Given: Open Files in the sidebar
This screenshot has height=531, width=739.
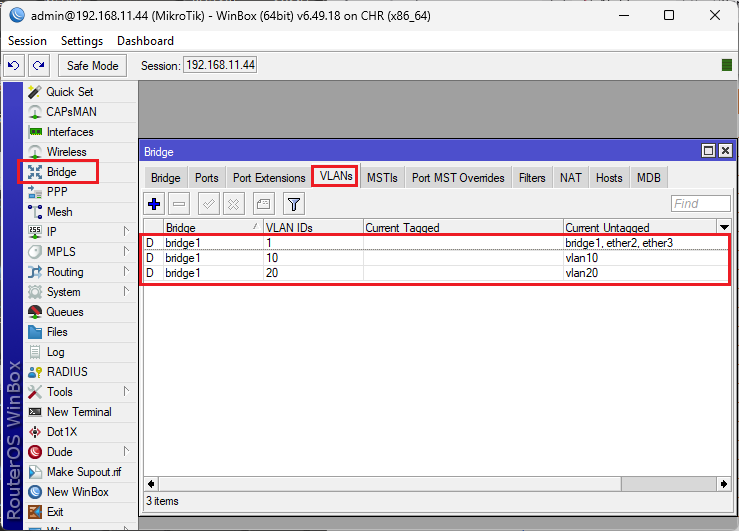Looking at the screenshot, I should coord(57,332).
